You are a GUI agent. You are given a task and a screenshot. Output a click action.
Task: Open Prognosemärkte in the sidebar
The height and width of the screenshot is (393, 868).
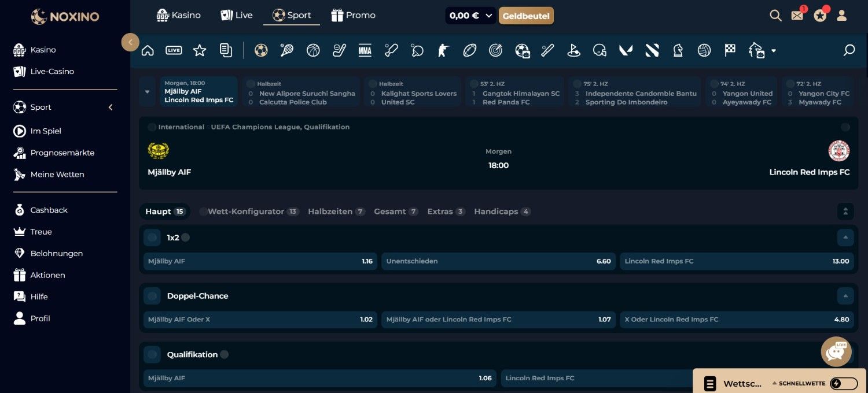pos(62,153)
